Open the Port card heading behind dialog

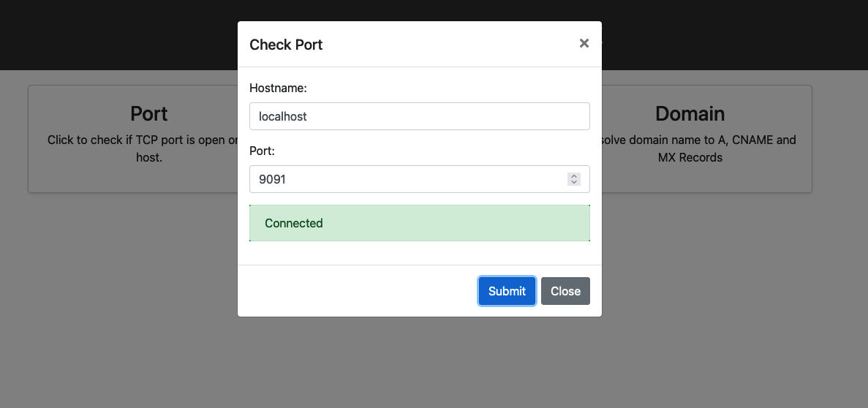[149, 114]
